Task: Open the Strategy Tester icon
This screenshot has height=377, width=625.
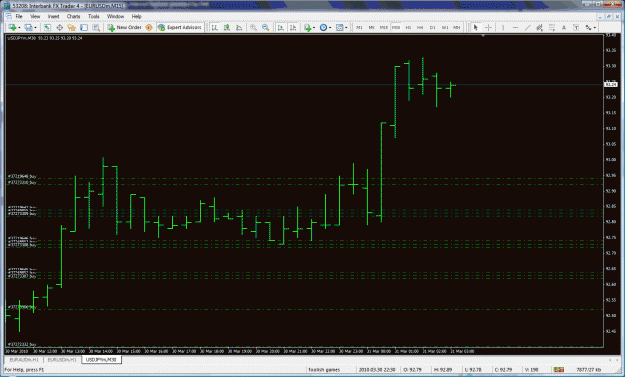Action: click(x=96, y=27)
